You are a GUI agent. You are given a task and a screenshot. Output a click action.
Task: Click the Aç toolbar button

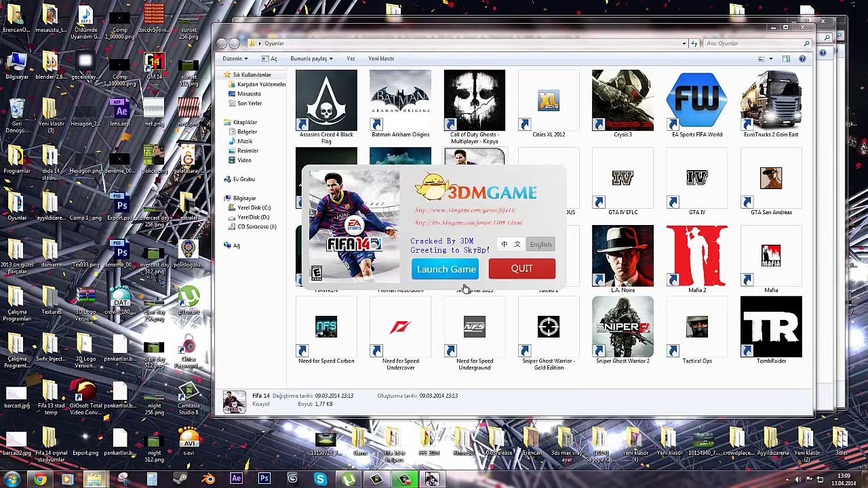click(x=271, y=58)
